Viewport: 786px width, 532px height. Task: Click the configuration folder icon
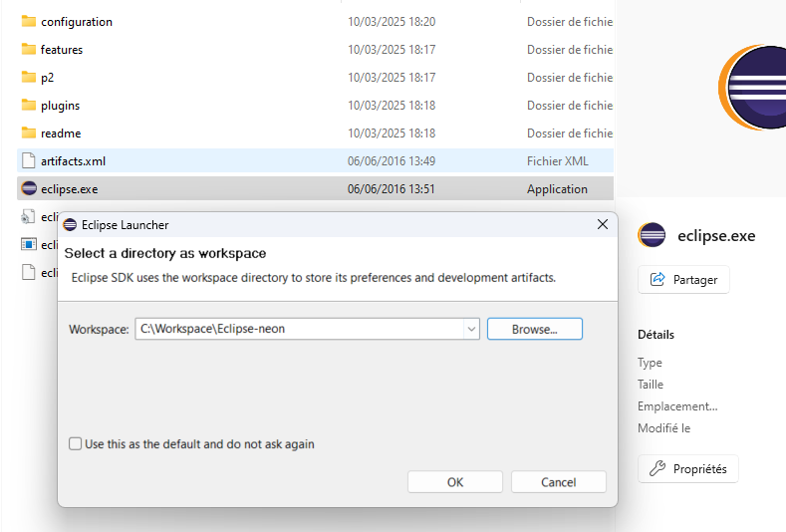(29, 21)
